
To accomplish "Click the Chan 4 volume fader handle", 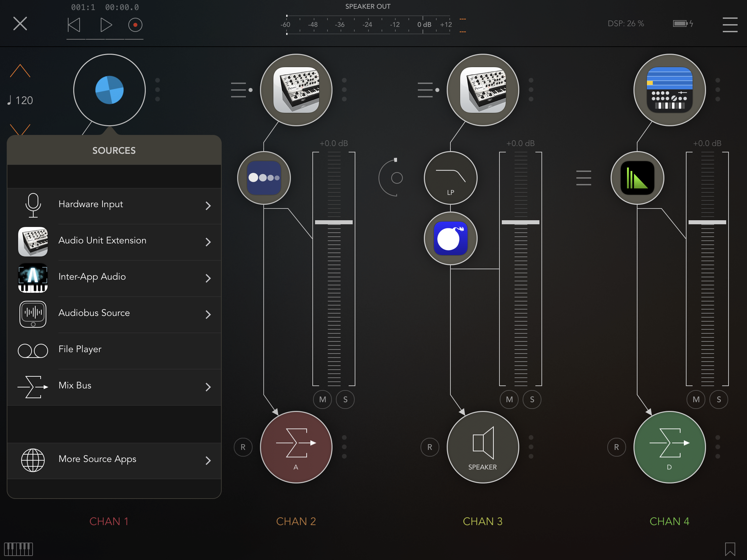I will tap(707, 222).
